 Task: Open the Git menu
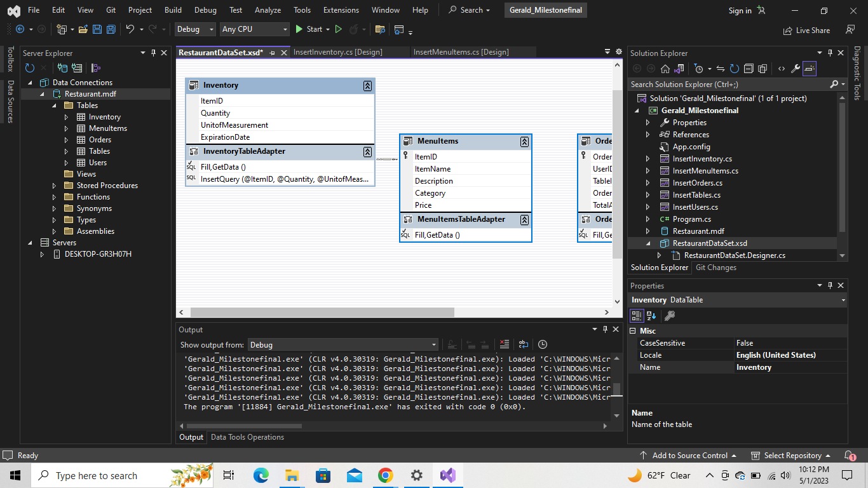[111, 10]
